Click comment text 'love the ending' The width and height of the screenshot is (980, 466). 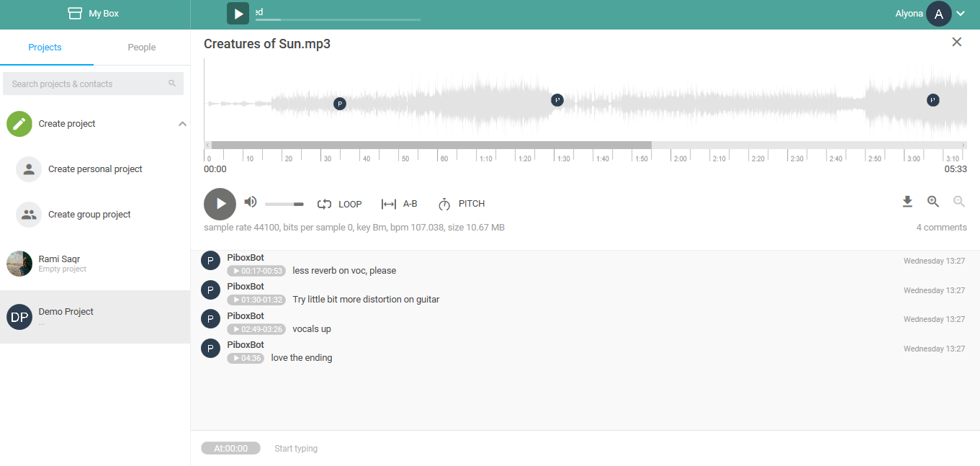[302, 358]
